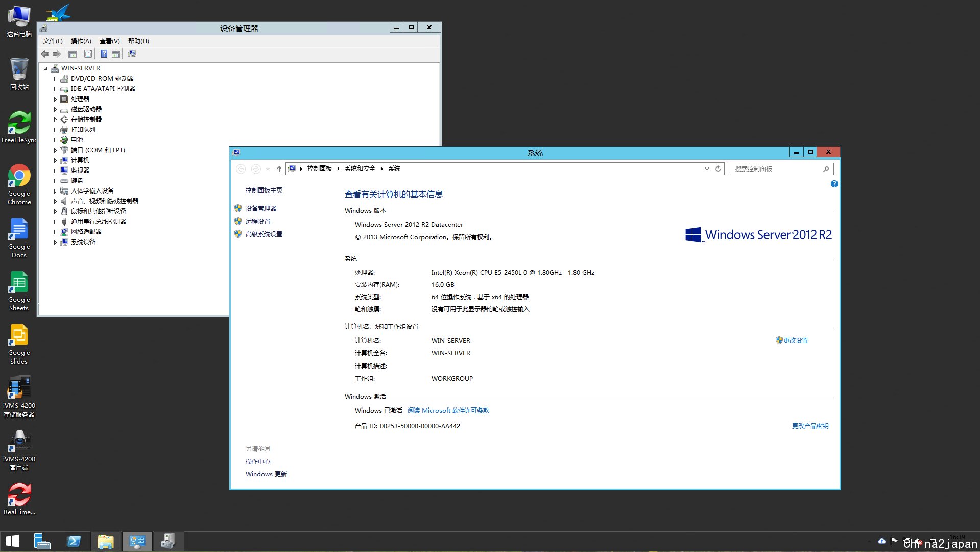Click the up arrow in System window navigation
The height and width of the screenshot is (552, 980).
coord(279,169)
